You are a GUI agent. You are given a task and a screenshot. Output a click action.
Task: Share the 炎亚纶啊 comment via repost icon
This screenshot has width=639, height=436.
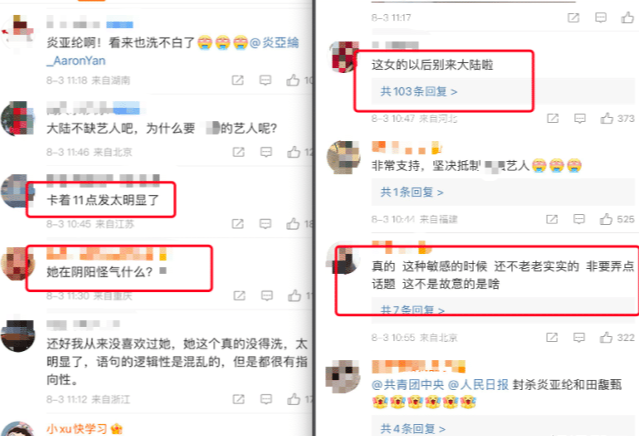click(x=238, y=80)
